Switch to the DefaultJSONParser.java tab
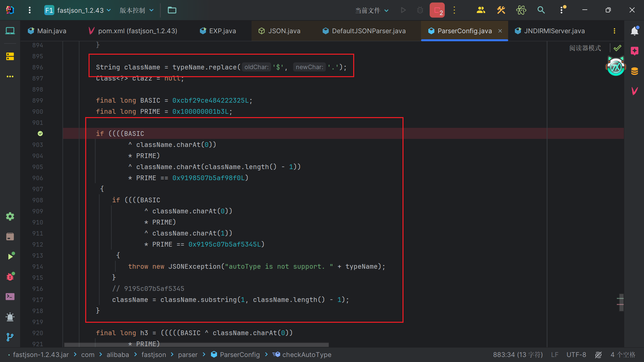644x362 pixels. (x=364, y=31)
